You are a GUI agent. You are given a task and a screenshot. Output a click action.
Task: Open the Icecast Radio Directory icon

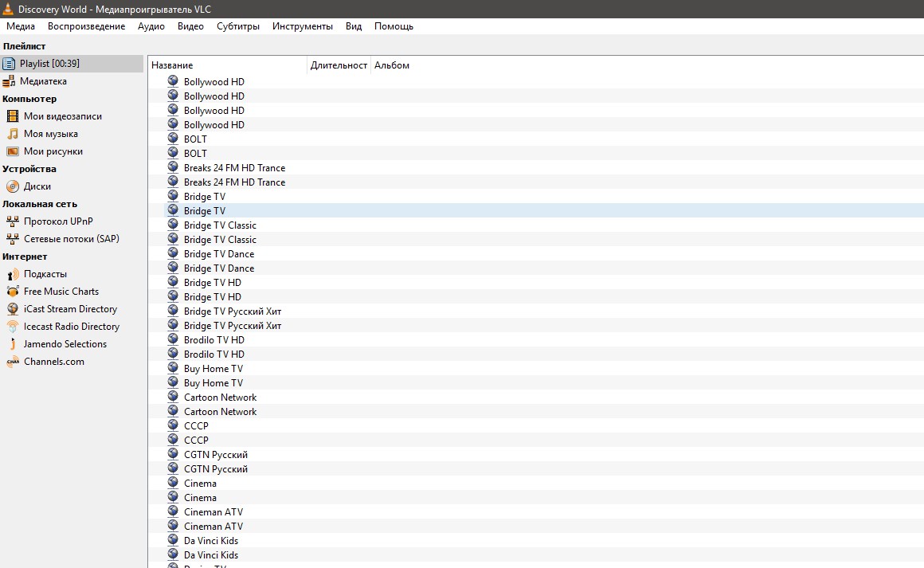[13, 327]
